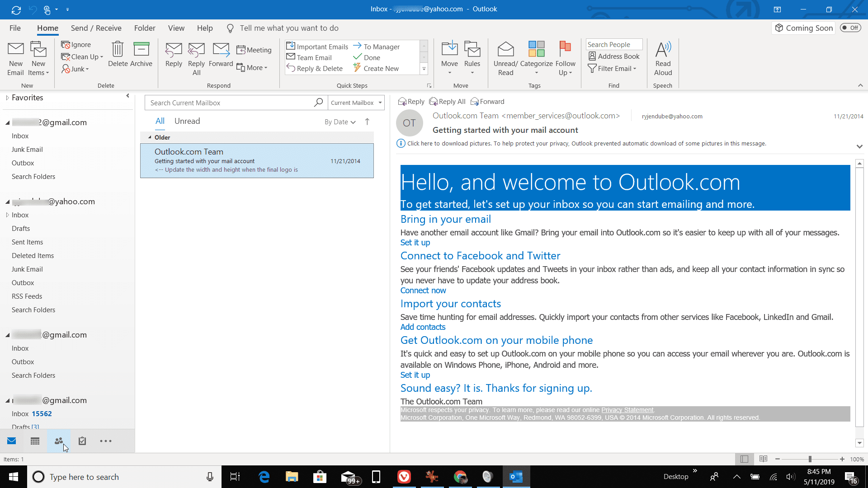The image size is (868, 488).
Task: Open the New Items menu
Action: click(38, 59)
